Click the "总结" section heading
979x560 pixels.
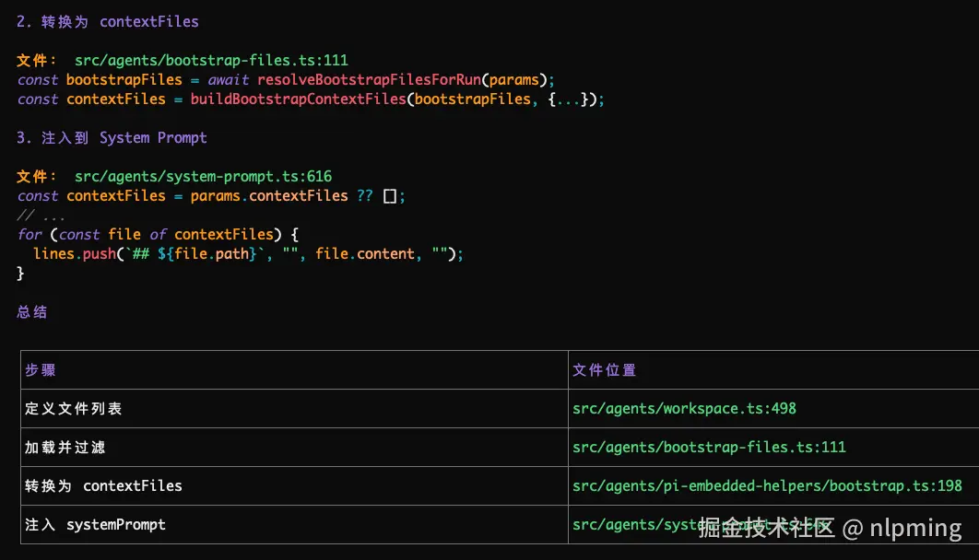32,312
